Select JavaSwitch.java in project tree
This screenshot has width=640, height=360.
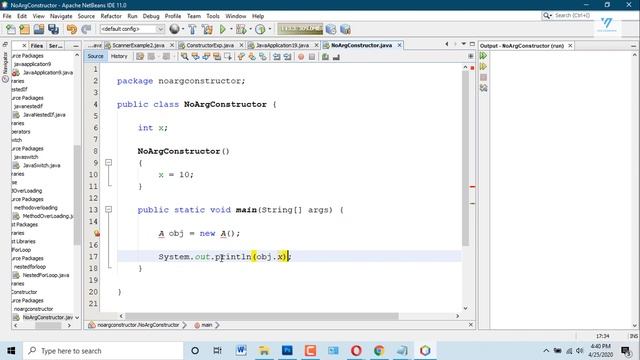[x=42, y=165]
